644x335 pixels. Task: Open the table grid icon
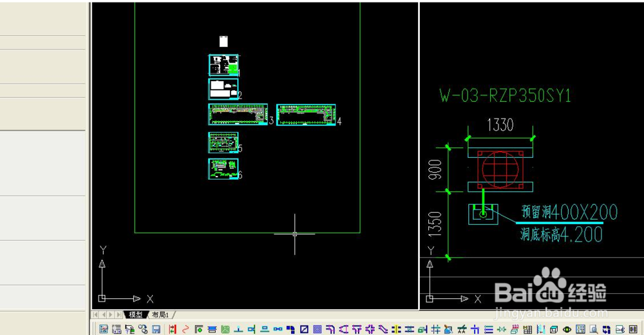[x=528, y=329]
